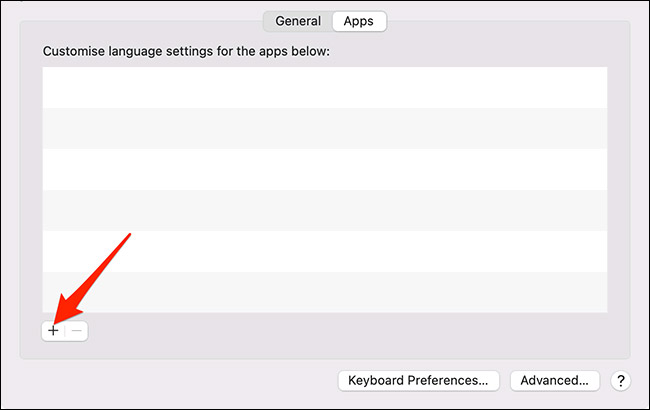Screen dimensions: 650x410
Task: Click the fourth row of the apps list
Action: pyautogui.click(x=324, y=210)
